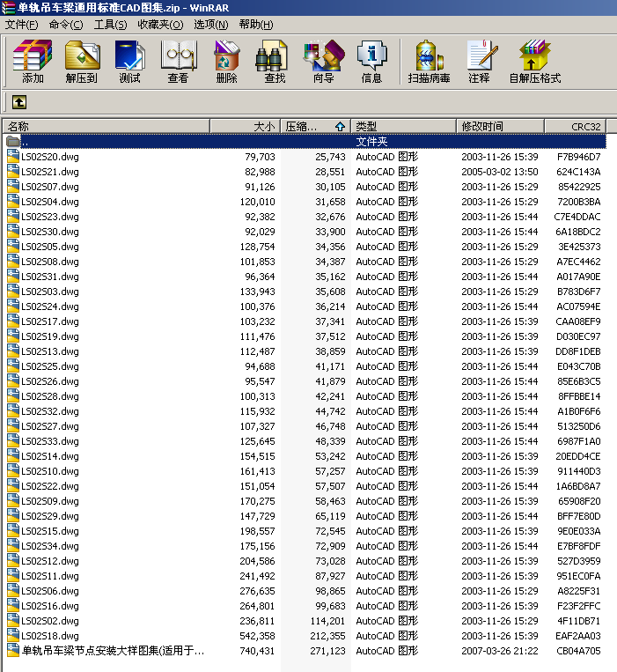
Task: Click the Comment (注释) toolbar icon
Action: click(479, 62)
